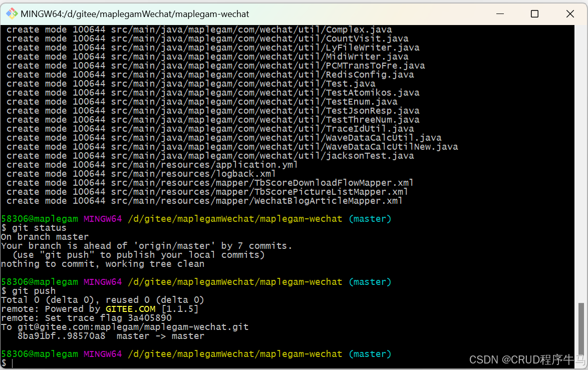Click the line ending in TbScoreDownloadFlowMapper.xml
The height and width of the screenshot is (370, 588).
click(x=210, y=183)
